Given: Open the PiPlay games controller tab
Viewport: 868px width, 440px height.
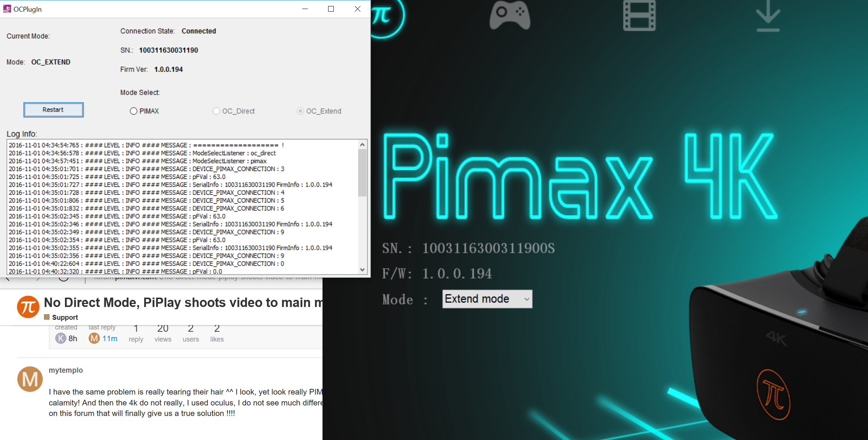Looking at the screenshot, I should 510,15.
